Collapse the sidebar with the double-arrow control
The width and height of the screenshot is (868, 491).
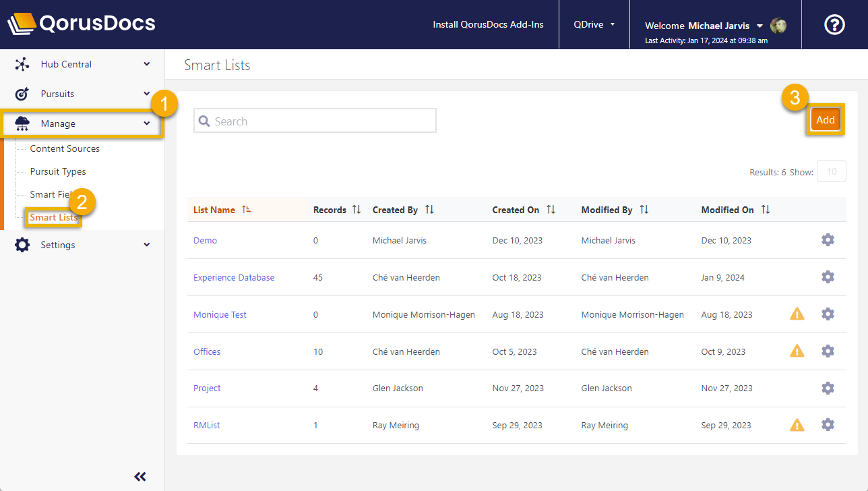click(139, 475)
